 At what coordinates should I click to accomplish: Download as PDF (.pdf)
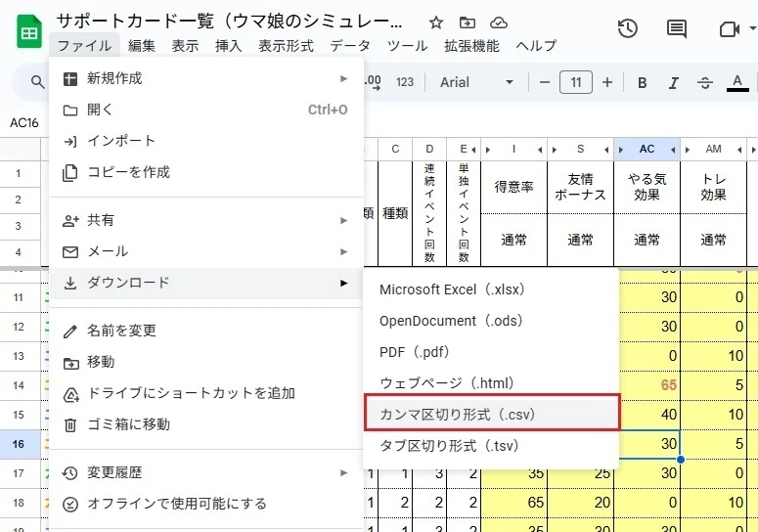pyautogui.click(x=491, y=352)
